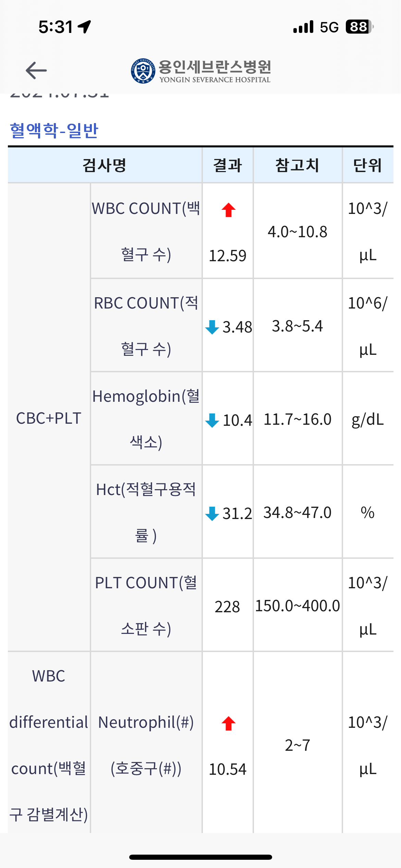The width and height of the screenshot is (401, 868).
Task: Tap the battery indicator showing 88
Action: tap(360, 27)
